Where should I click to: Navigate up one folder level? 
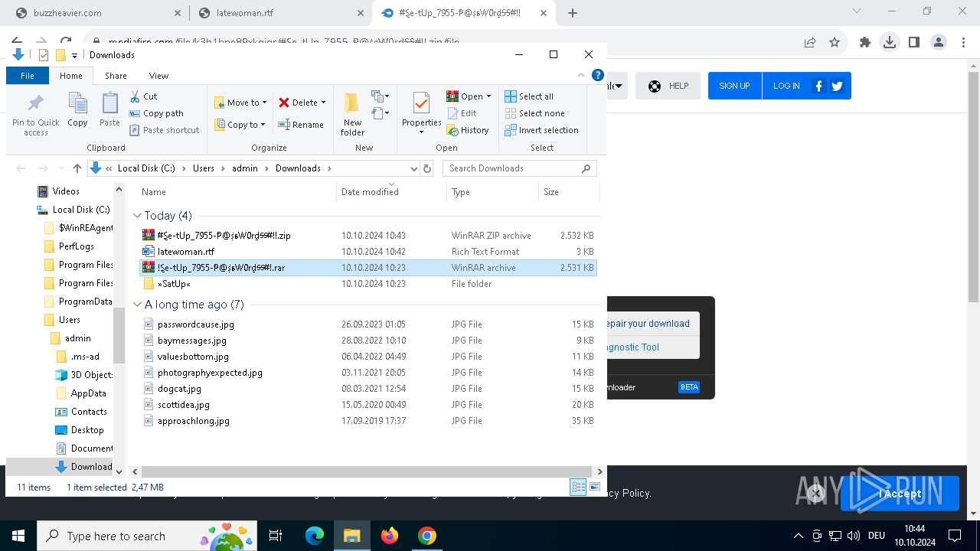(77, 168)
